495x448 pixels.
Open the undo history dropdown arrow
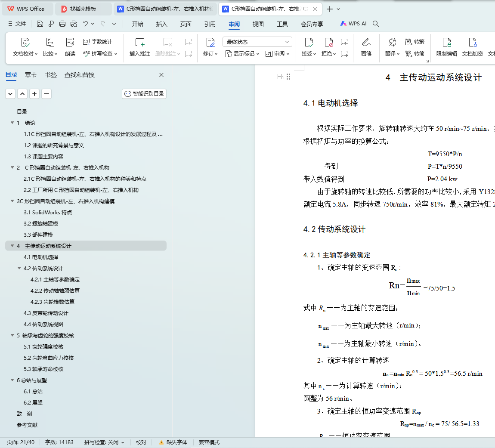coord(93,24)
